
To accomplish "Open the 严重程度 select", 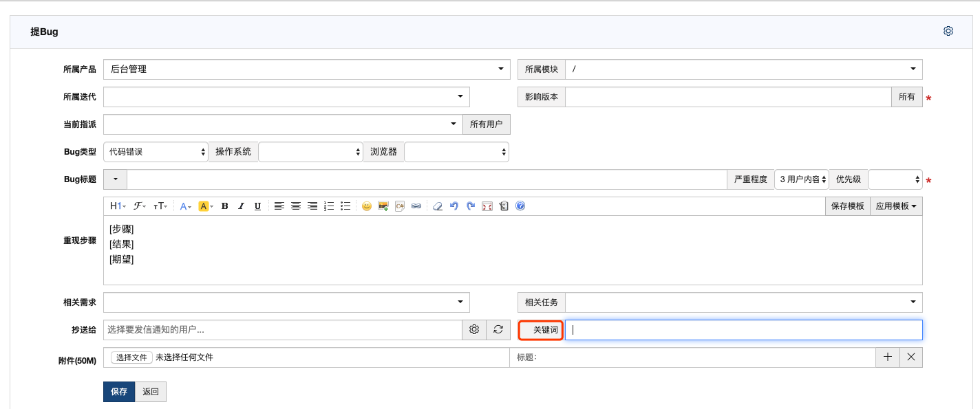I will point(802,179).
